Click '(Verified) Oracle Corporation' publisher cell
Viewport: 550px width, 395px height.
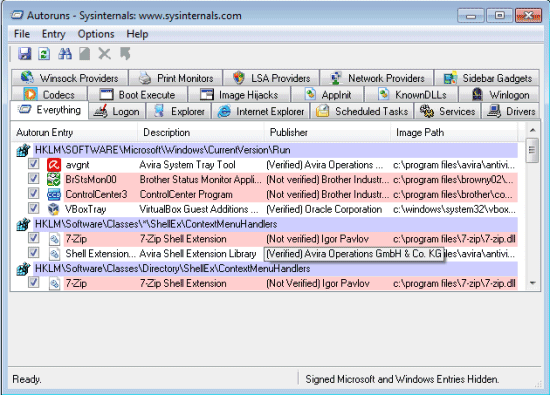tap(324, 209)
